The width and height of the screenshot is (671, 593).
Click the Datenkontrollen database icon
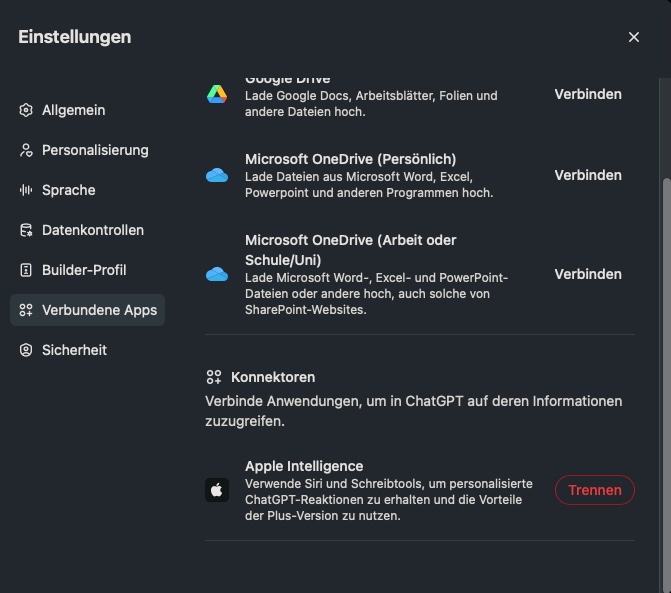[x=26, y=230]
